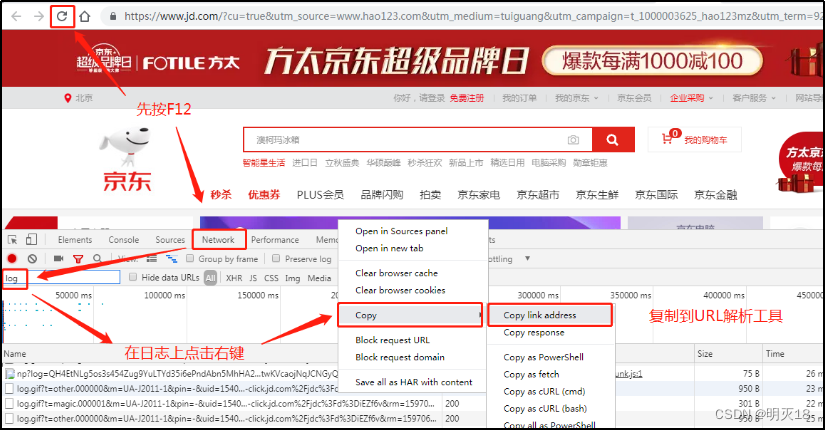Open the 我的订单 link
Viewport: 825px width, 430px height.
519,98
